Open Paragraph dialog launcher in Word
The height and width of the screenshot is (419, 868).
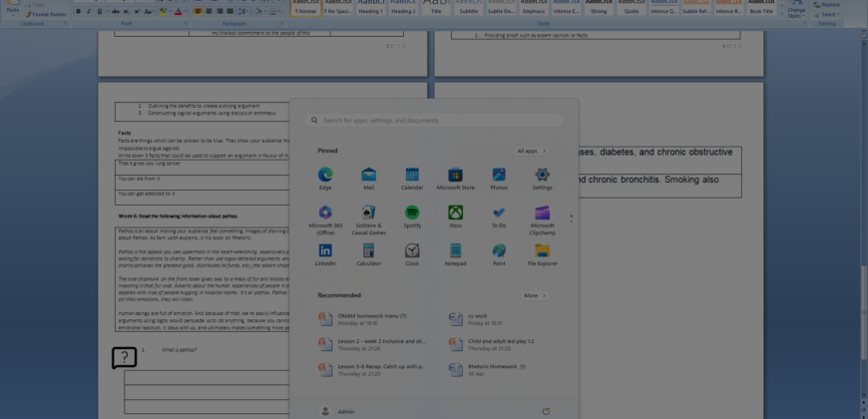pyautogui.click(x=281, y=24)
